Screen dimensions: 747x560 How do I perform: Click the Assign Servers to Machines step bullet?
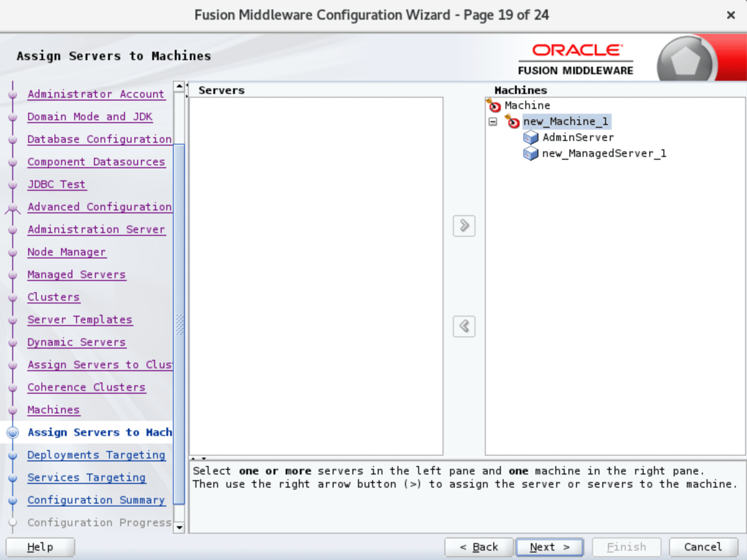pyautogui.click(x=13, y=432)
